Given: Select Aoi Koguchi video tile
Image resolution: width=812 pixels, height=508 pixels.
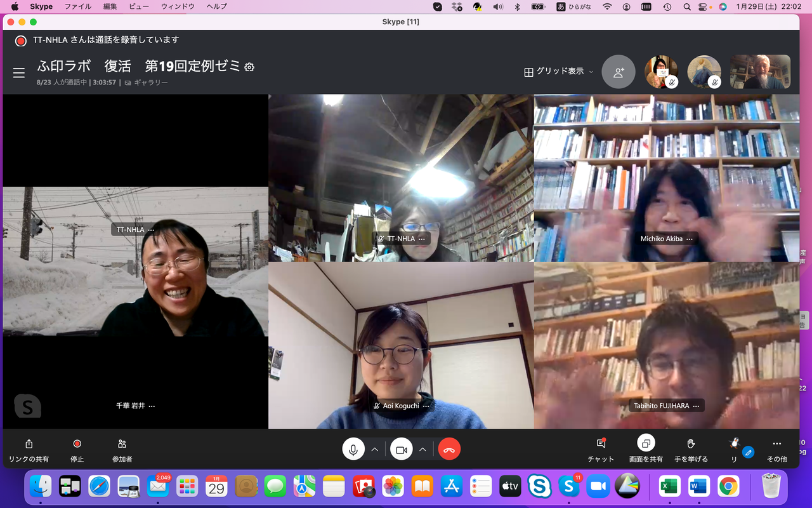Looking at the screenshot, I should pos(401,345).
